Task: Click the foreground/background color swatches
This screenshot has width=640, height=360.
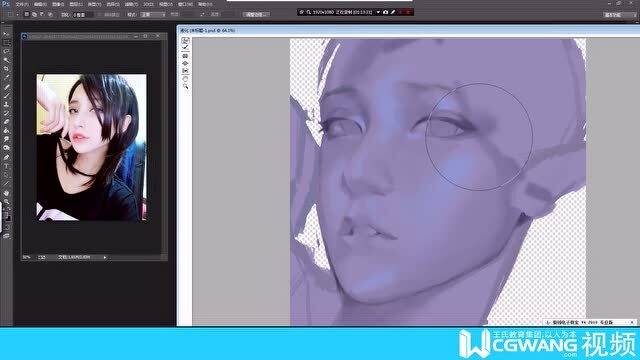Action: pyautogui.click(x=7, y=216)
